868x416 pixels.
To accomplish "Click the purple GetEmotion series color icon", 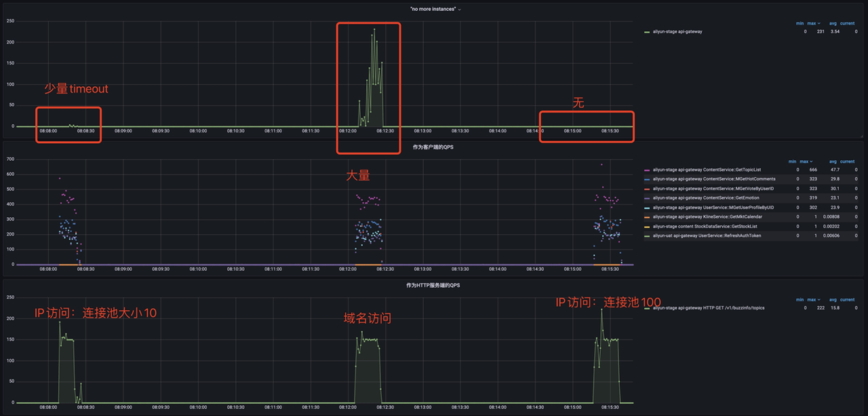I will (647, 198).
